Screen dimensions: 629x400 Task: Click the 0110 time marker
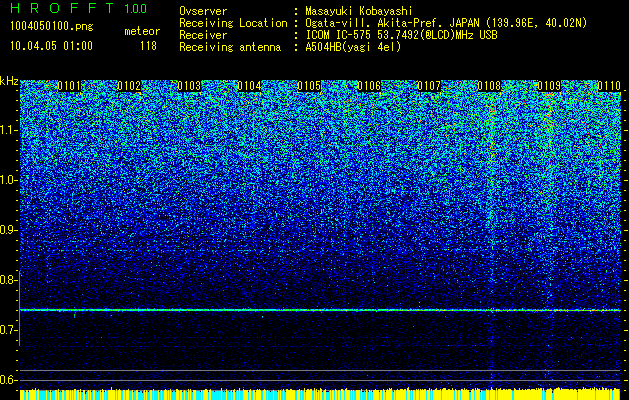click(x=609, y=86)
